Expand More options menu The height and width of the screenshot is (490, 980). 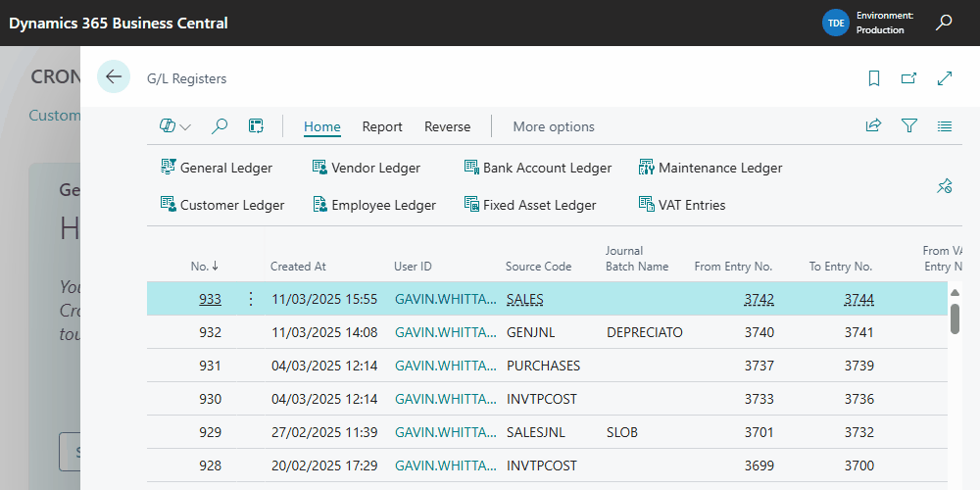pyautogui.click(x=553, y=126)
